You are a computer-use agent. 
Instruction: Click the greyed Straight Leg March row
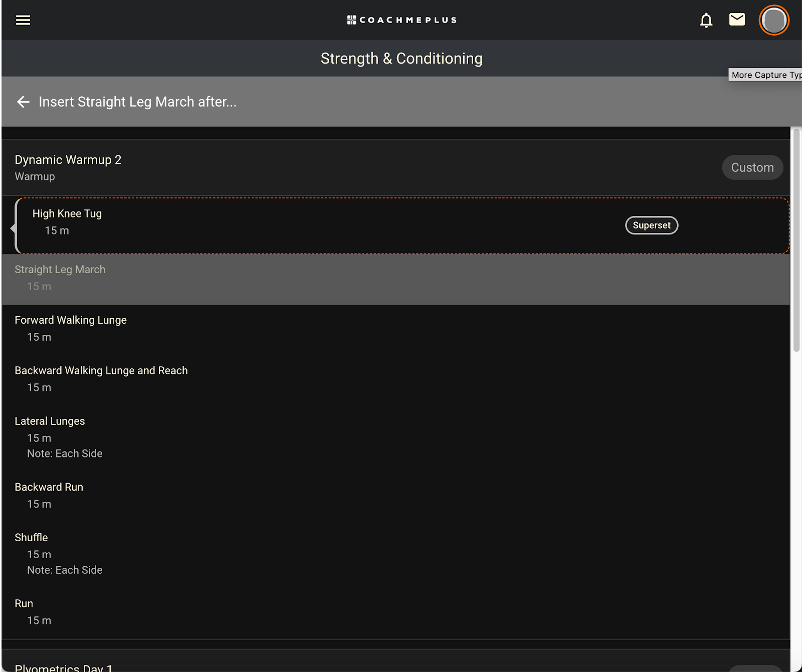[396, 279]
